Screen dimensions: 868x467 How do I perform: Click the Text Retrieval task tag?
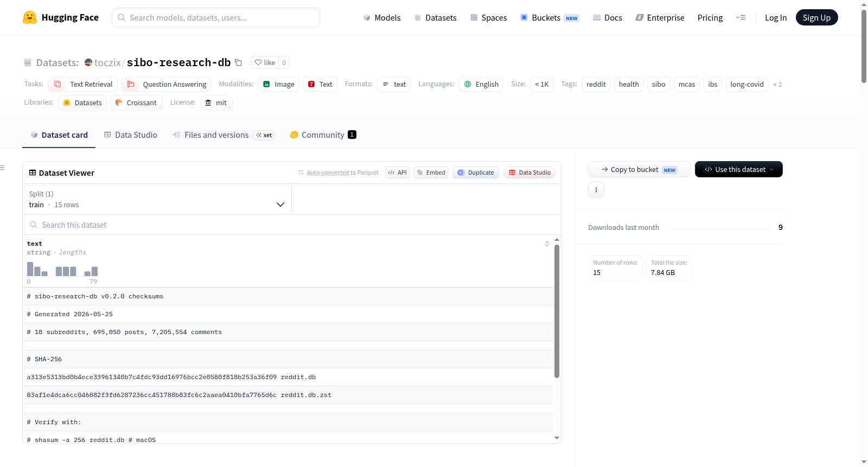(83, 84)
